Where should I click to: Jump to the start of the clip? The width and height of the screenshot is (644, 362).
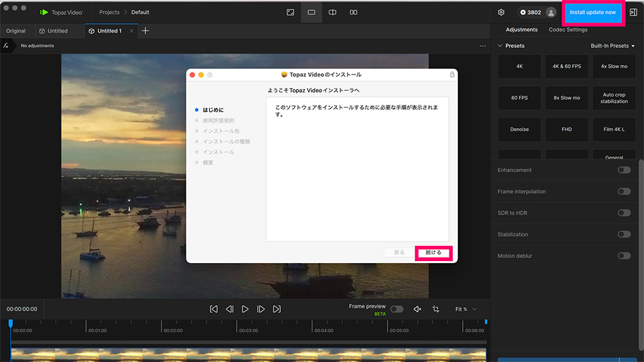213,309
